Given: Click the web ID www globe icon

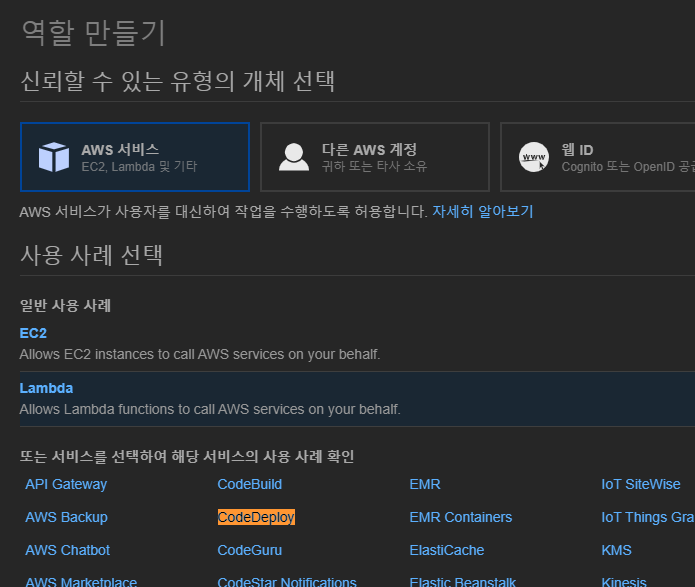Looking at the screenshot, I should coord(534,157).
